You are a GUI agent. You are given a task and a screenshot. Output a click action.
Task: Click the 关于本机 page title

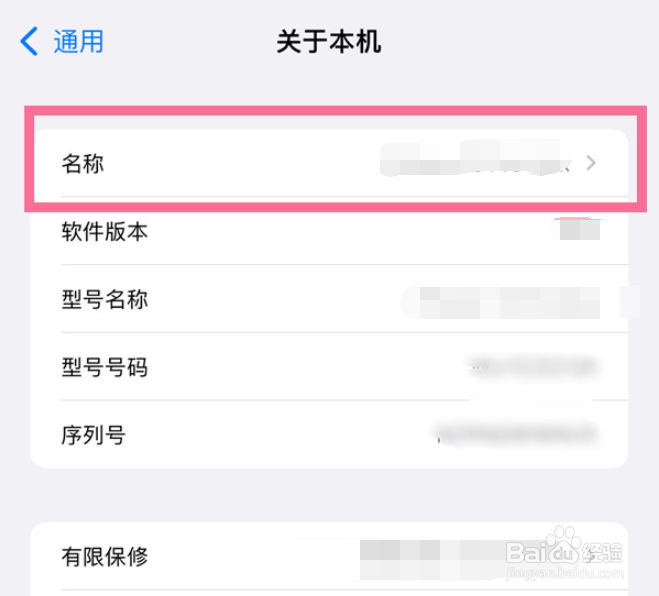pos(329,41)
